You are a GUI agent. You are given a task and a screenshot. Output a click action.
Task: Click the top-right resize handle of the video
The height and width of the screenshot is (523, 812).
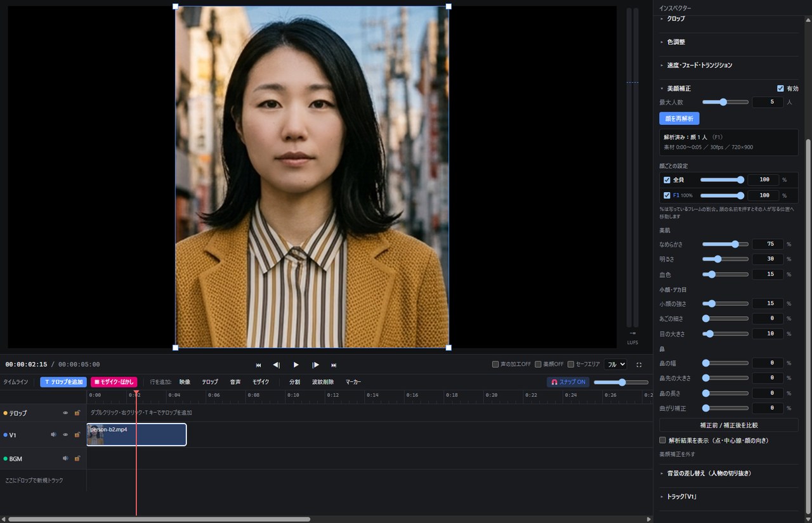[x=449, y=6]
